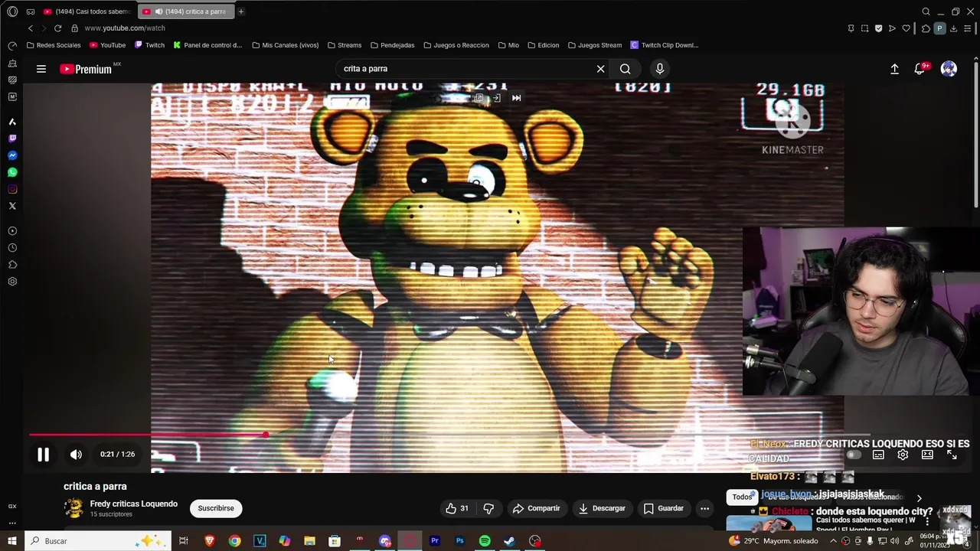Open the Pendejadas bookmark folder
The height and width of the screenshot is (551, 980).
[x=392, y=45]
